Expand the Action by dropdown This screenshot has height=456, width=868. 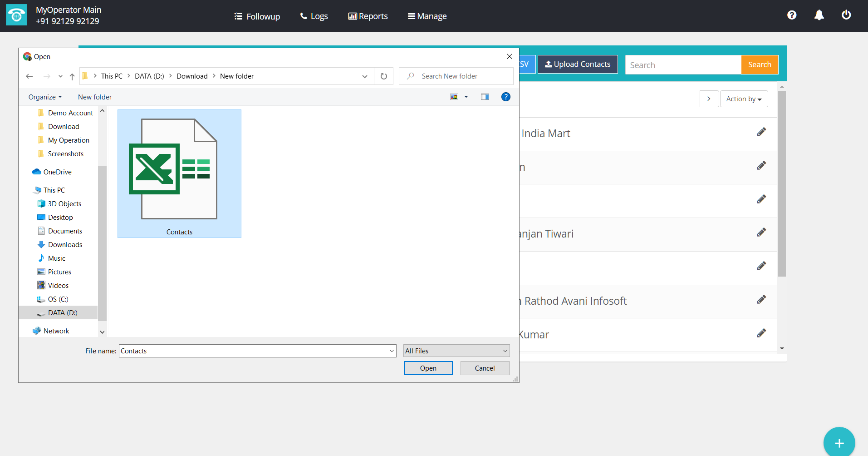pos(744,99)
